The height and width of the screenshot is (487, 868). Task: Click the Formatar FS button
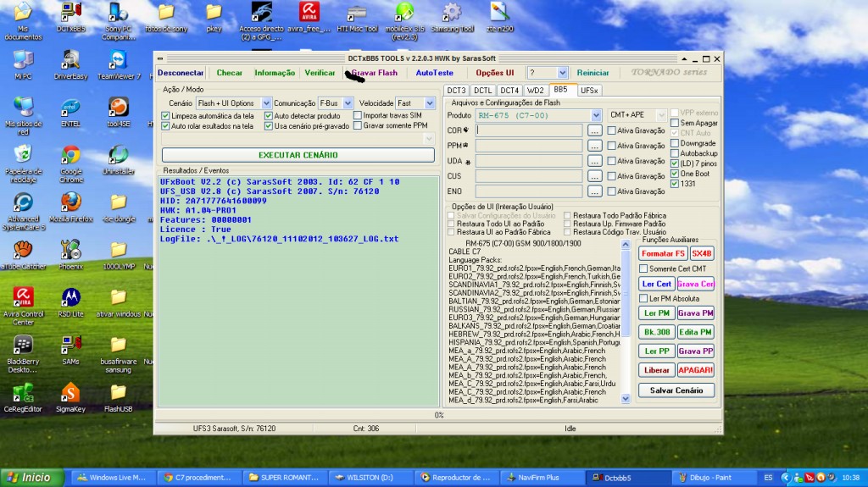point(663,253)
